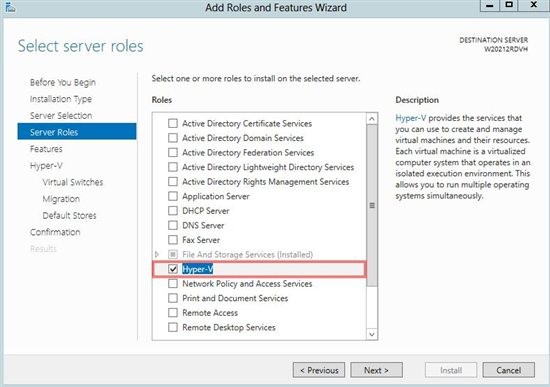550x387 pixels.
Task: Open the Virtual Switches step
Action: [73, 182]
